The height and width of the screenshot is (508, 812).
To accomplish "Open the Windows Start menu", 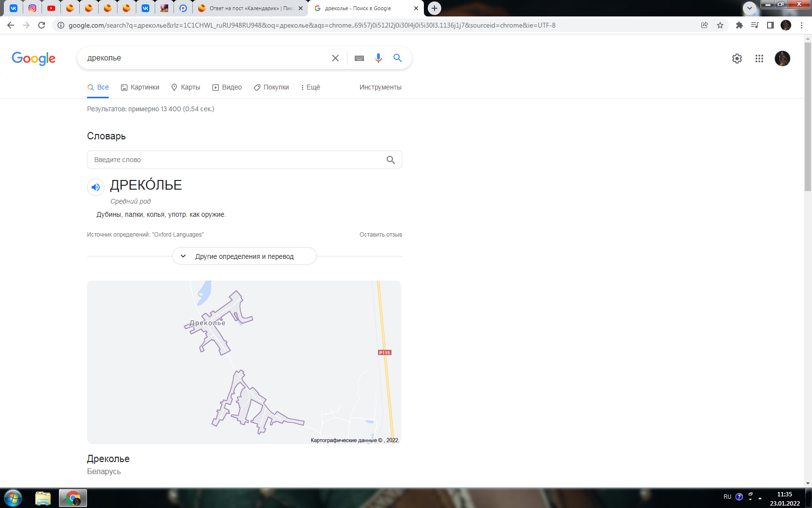I will coord(13,498).
